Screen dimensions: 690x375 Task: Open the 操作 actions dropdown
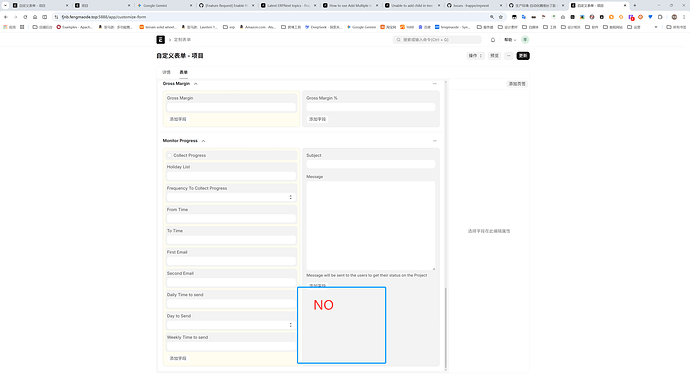pos(475,55)
